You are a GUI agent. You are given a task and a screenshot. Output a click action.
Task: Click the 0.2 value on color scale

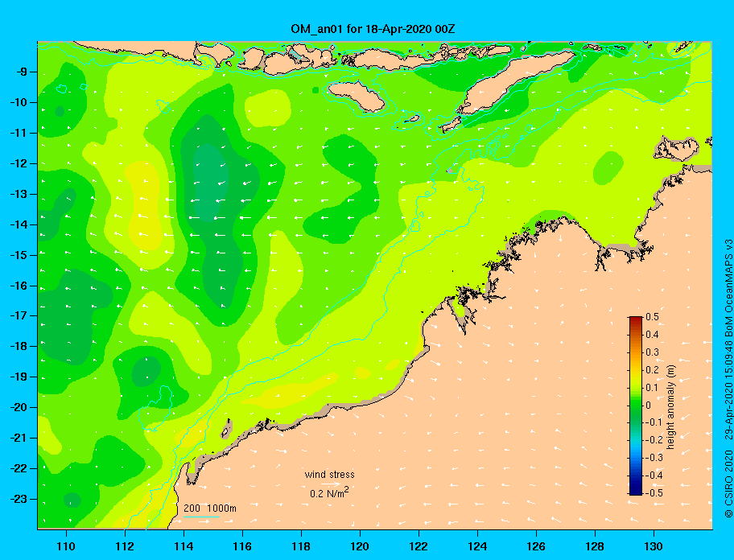(652, 369)
